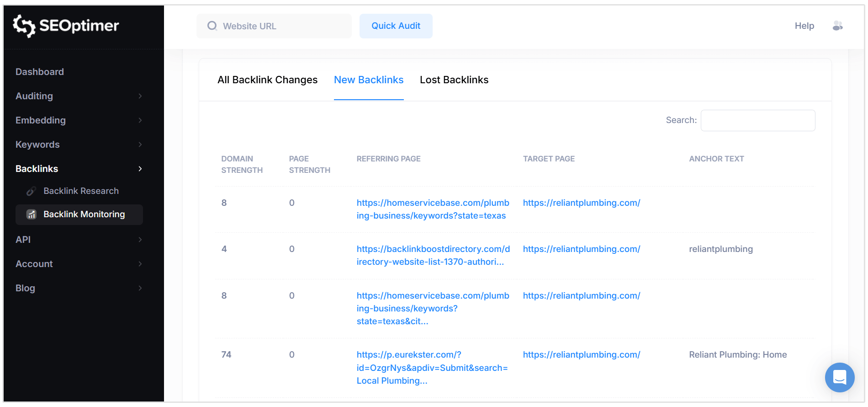Click the magnifier icon in URL field

[212, 26]
